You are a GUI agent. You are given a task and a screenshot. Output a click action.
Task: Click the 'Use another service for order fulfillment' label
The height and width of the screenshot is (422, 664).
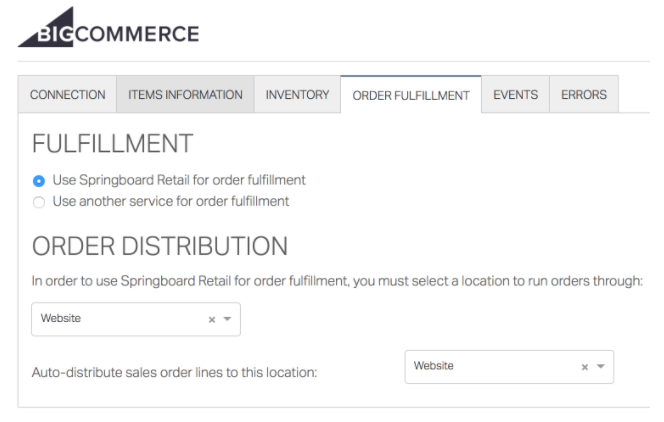click(170, 201)
